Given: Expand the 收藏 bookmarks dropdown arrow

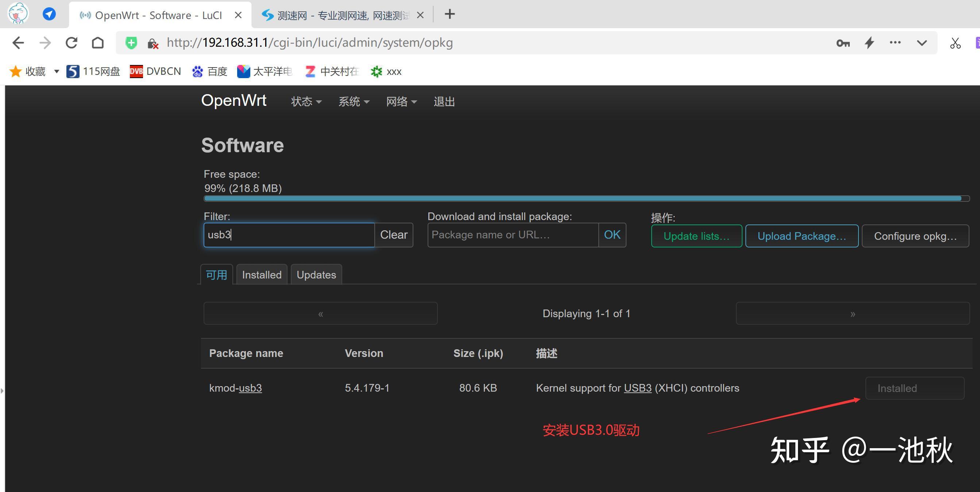Looking at the screenshot, I should 57,71.
